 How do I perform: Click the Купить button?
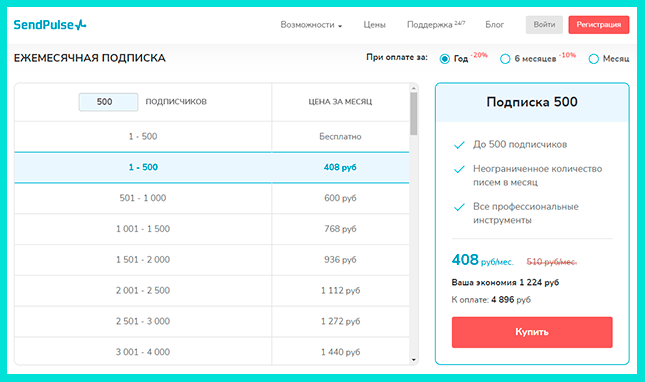tap(532, 332)
